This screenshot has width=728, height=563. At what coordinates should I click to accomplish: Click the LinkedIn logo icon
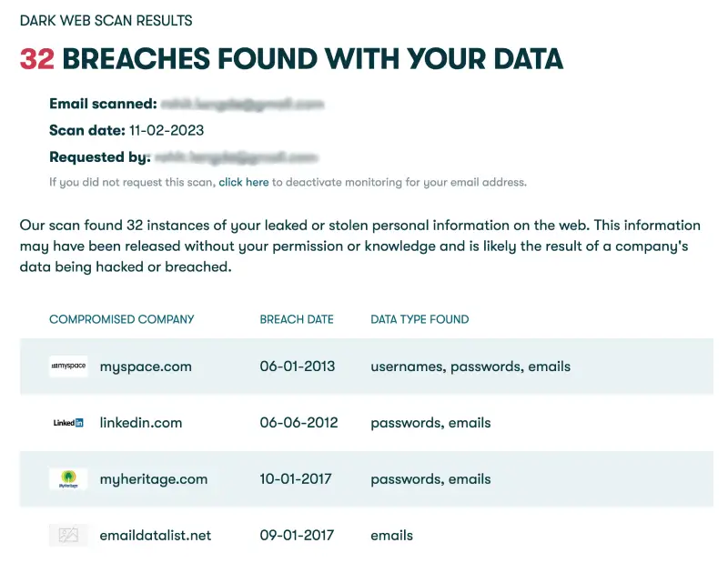(68, 423)
